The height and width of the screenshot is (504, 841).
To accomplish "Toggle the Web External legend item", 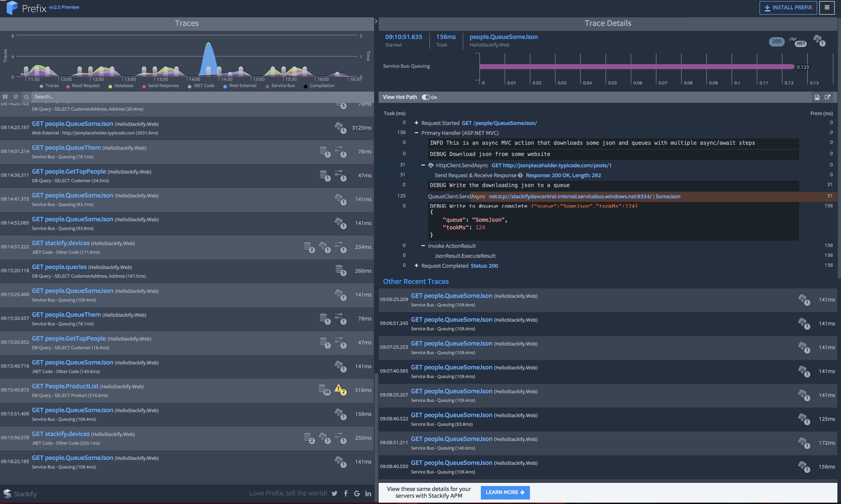I will click(240, 86).
